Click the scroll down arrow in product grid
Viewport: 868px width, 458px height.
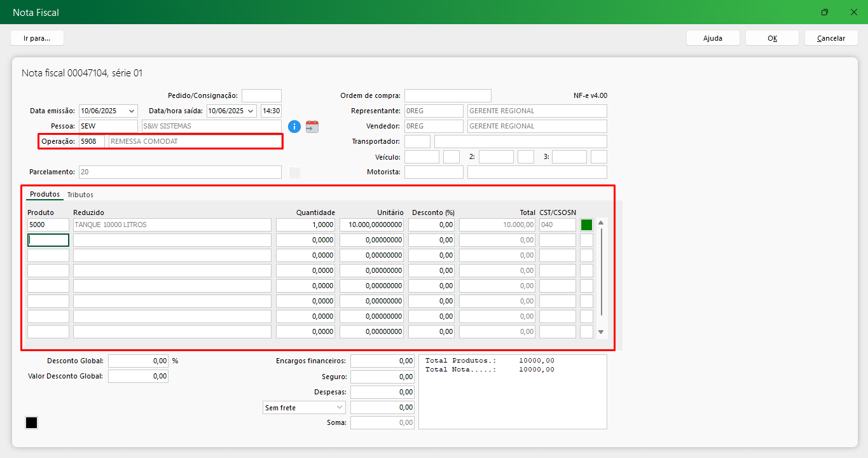601,332
